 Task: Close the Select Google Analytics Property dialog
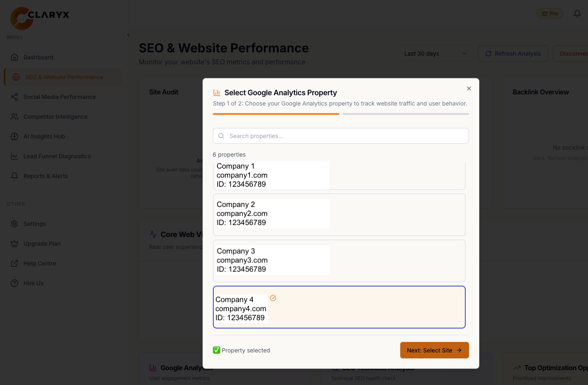pyautogui.click(x=469, y=89)
